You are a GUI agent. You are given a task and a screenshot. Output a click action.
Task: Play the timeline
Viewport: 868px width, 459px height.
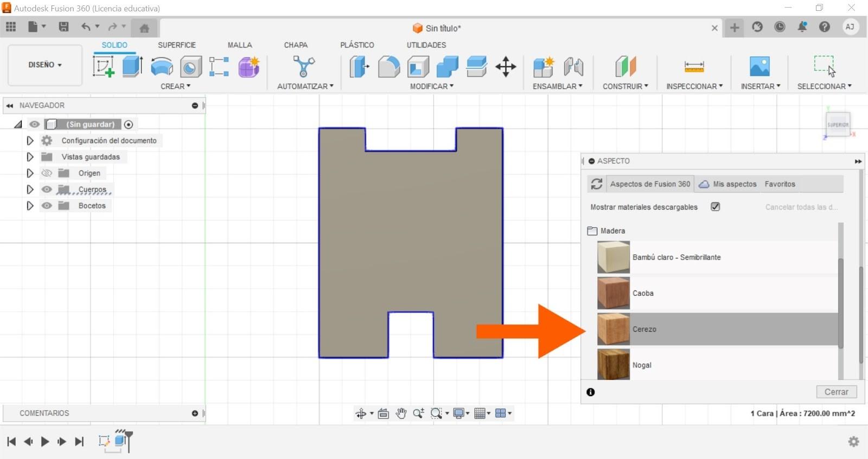click(45, 442)
